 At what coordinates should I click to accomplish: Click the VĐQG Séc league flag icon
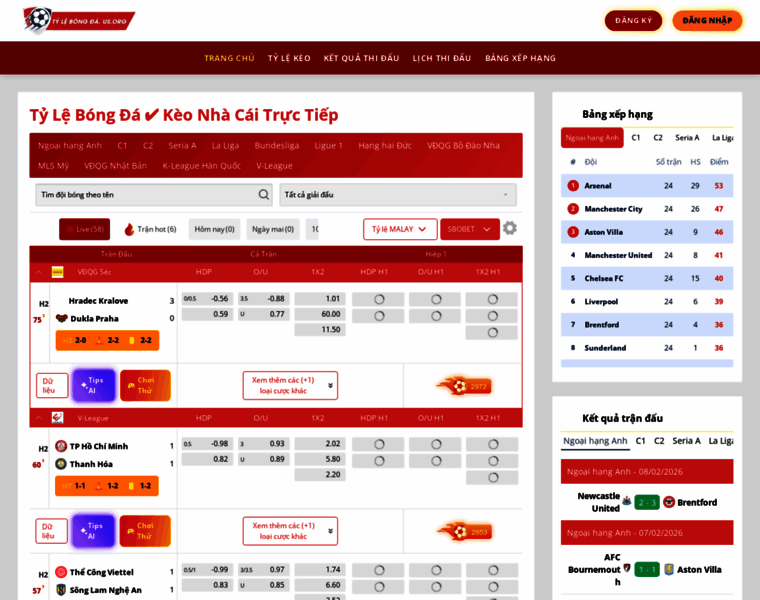[x=58, y=272]
